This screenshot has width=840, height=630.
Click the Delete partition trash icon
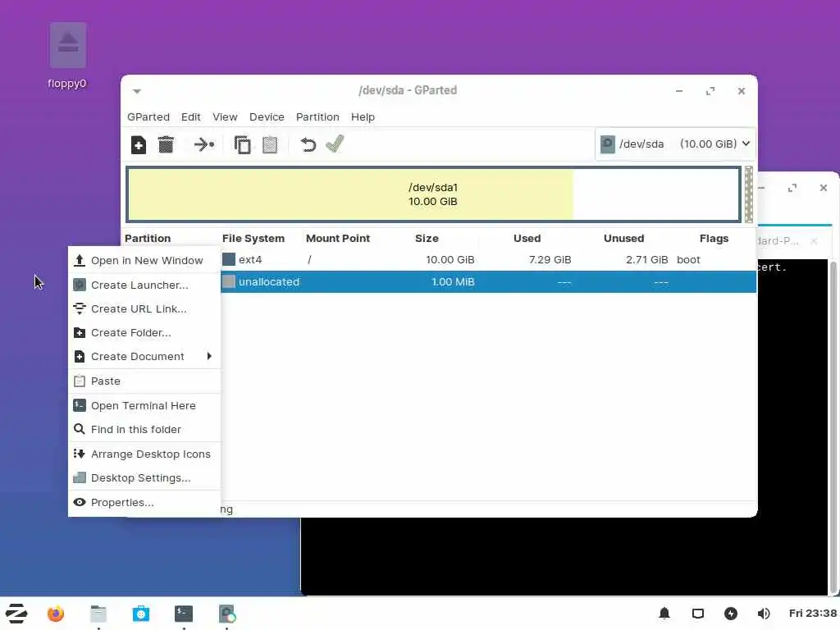(166, 144)
